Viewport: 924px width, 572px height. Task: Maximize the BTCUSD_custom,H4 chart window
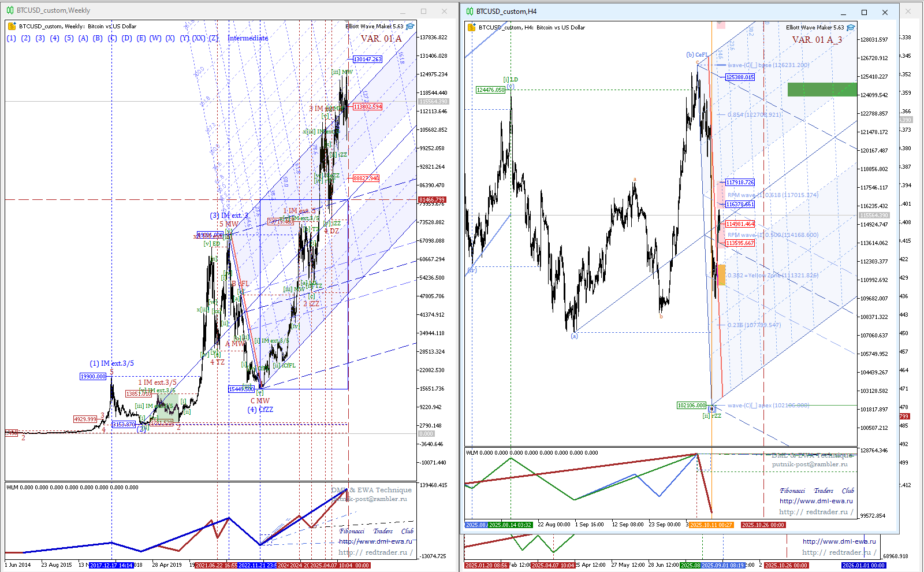864,12
